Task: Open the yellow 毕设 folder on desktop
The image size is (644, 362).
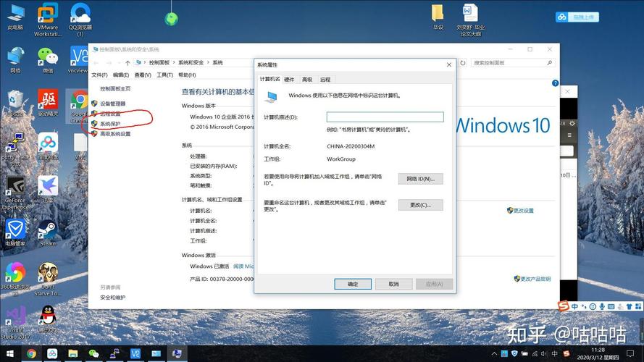Action: click(438, 17)
